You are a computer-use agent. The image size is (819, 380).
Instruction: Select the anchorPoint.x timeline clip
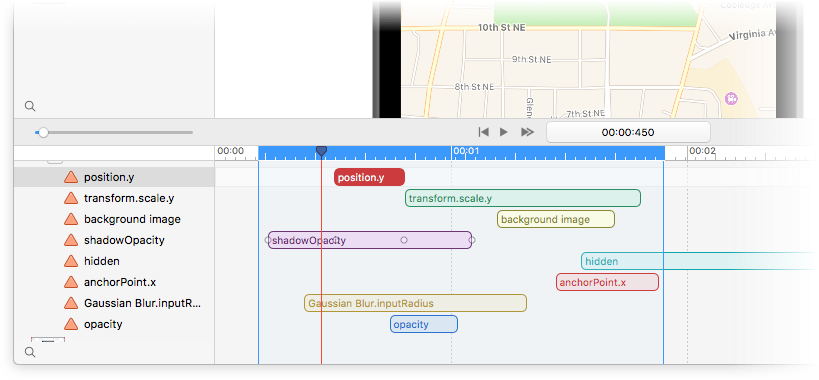(607, 282)
